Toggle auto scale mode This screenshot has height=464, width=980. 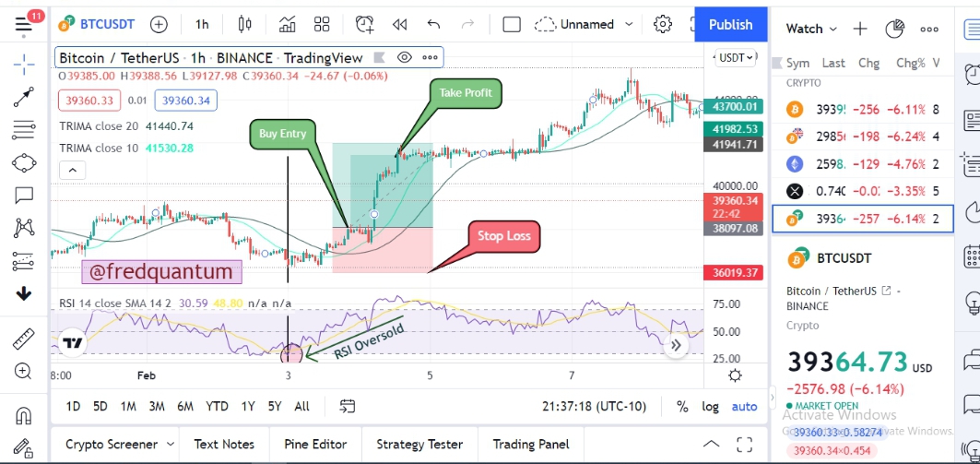coord(744,407)
